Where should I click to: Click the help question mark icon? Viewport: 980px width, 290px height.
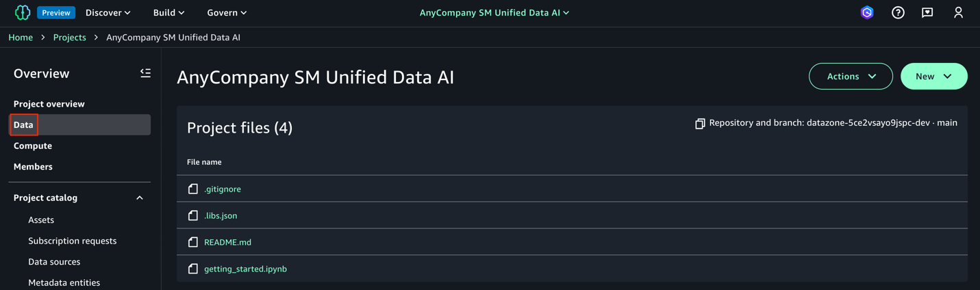pyautogui.click(x=898, y=12)
